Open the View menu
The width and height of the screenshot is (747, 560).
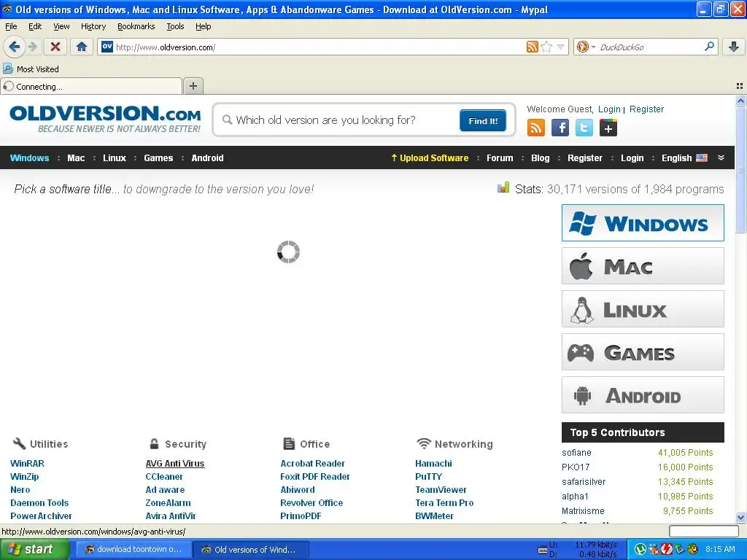61,26
